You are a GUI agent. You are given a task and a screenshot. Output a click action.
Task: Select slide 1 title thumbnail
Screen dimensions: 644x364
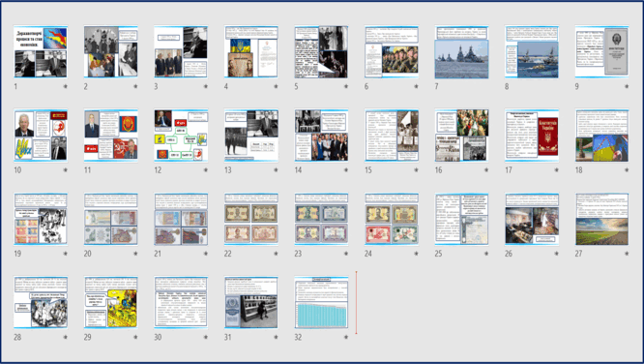pyautogui.click(x=41, y=52)
